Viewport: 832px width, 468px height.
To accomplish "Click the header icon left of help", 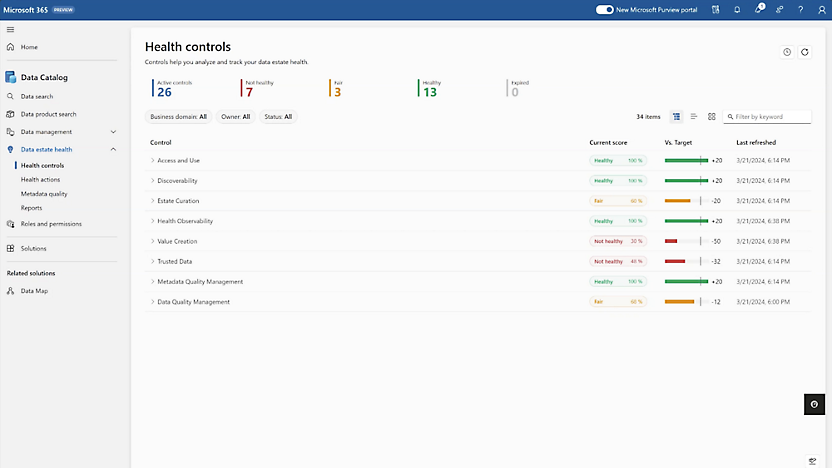I will point(779,10).
